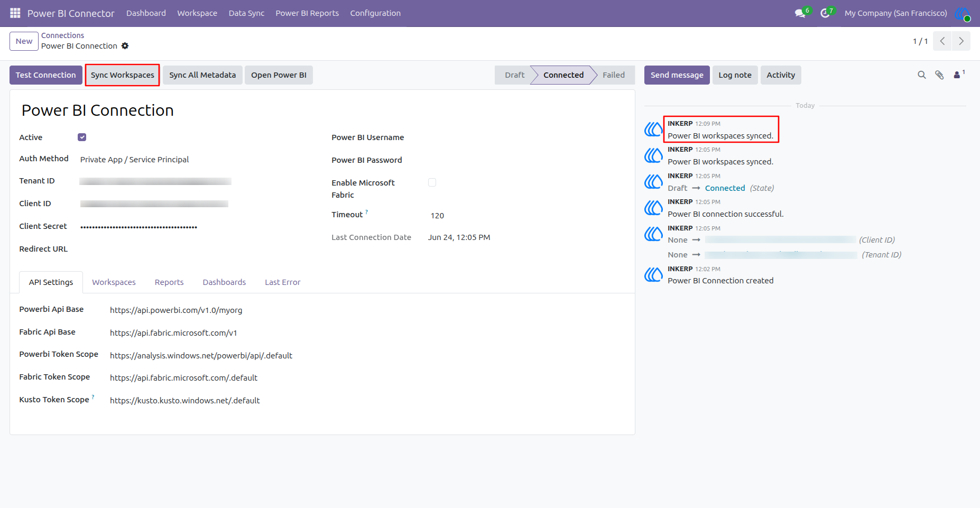Open the Configuration menu
Viewport: 980px width, 508px height.
(x=375, y=13)
